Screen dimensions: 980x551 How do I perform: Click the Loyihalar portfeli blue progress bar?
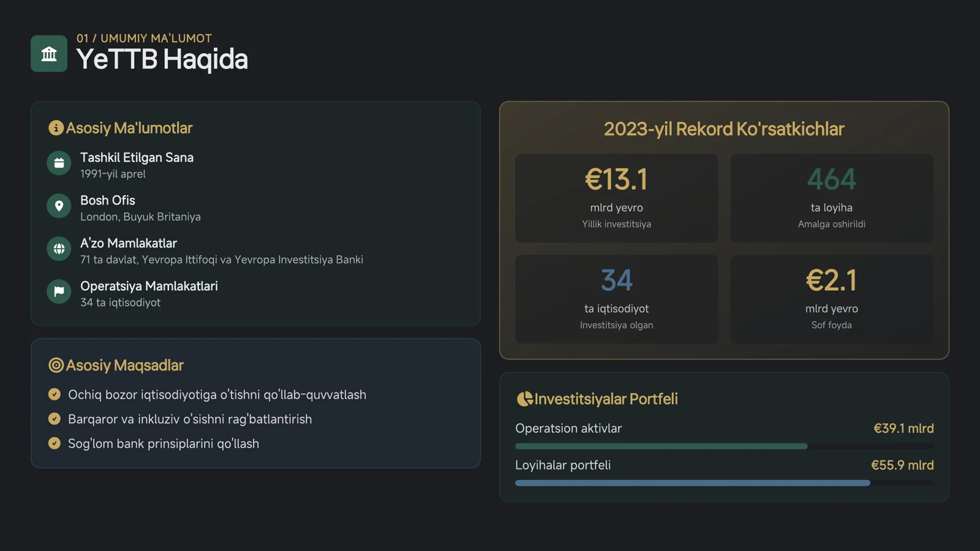click(x=692, y=483)
